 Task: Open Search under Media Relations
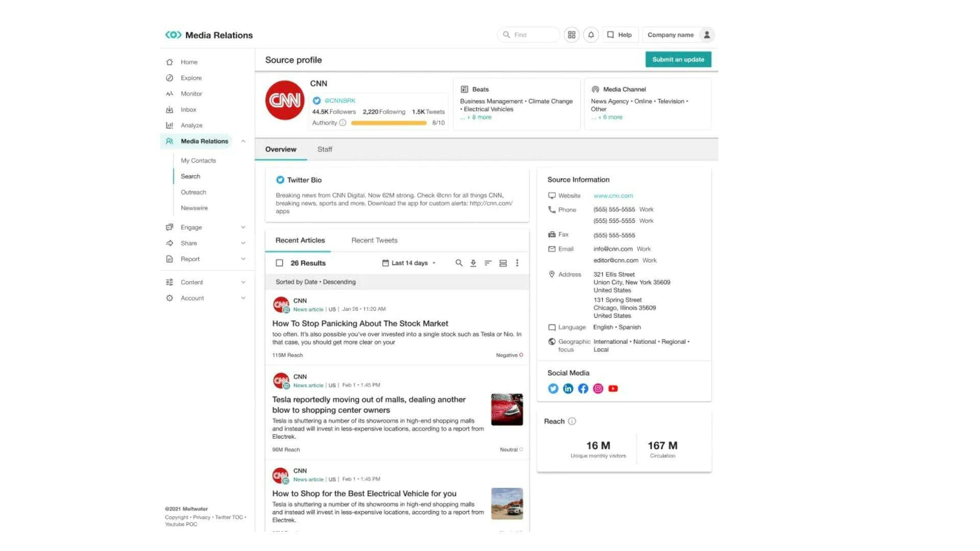pyautogui.click(x=190, y=177)
